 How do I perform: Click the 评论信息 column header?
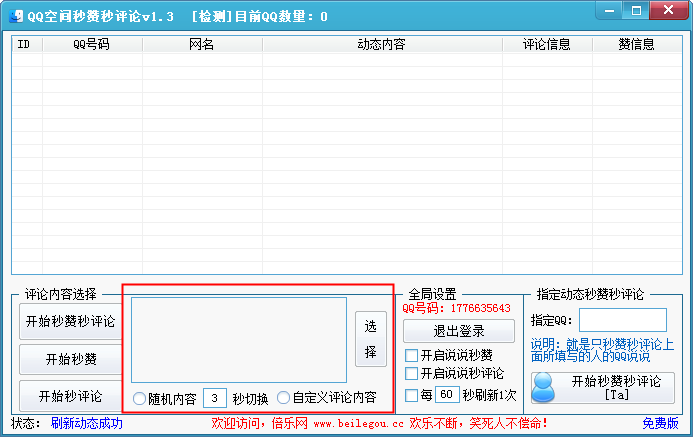pyautogui.click(x=547, y=44)
